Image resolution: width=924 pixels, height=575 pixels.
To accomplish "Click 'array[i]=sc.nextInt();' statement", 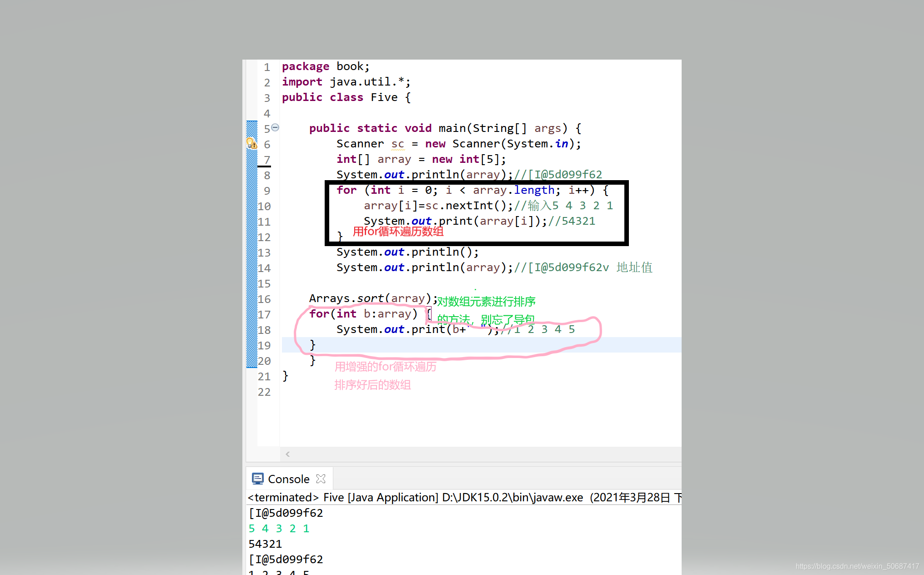I will click(x=438, y=206).
